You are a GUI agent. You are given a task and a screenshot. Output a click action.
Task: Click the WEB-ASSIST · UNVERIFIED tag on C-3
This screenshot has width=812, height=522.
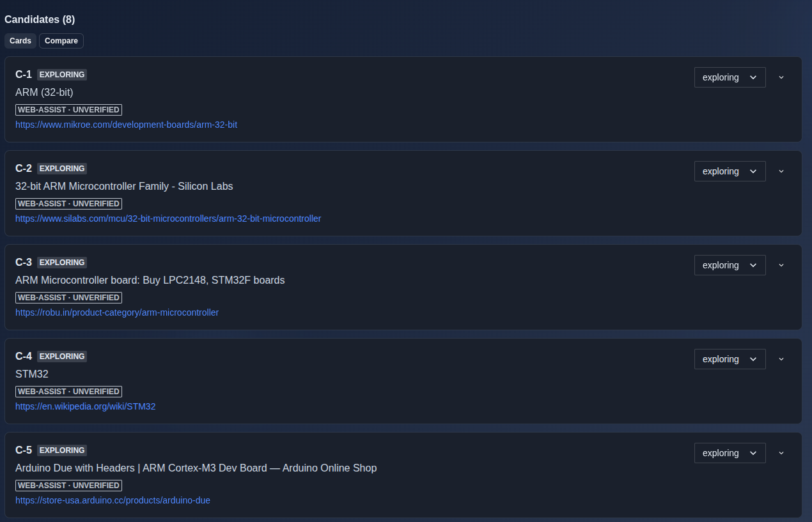point(68,298)
